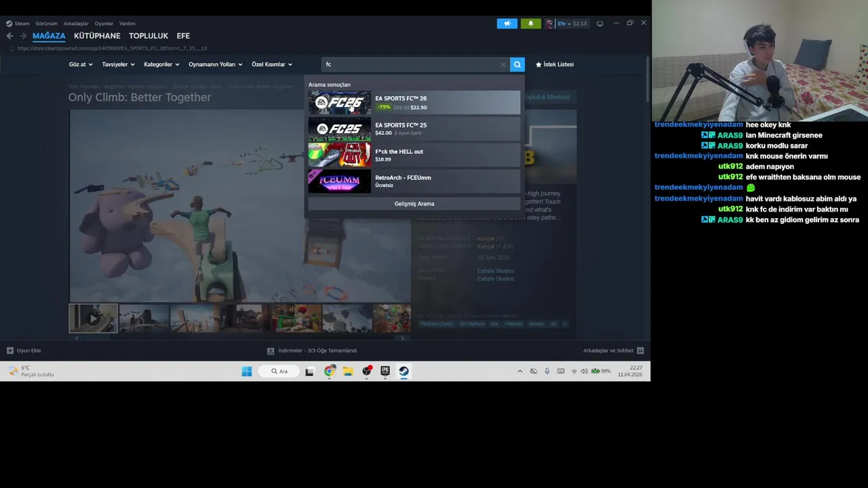The height and width of the screenshot is (488, 868).
Task: Open the clock and date 22:27
Action: click(x=630, y=371)
